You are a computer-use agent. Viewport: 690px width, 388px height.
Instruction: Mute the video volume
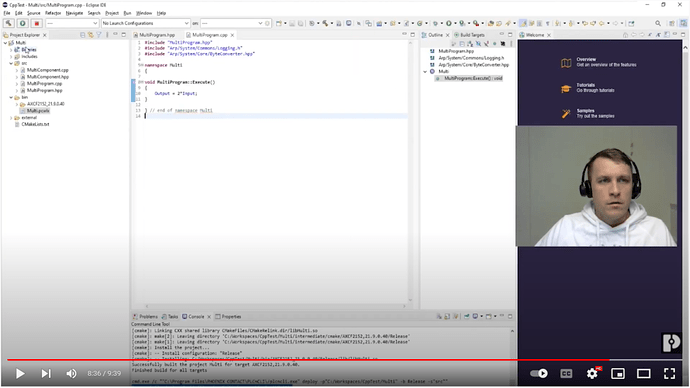click(71, 374)
